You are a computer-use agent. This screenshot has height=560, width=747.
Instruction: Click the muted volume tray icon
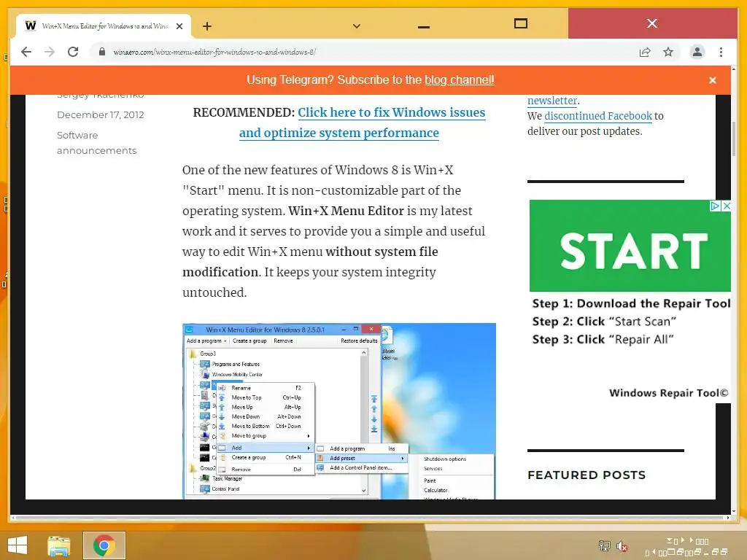(x=622, y=545)
